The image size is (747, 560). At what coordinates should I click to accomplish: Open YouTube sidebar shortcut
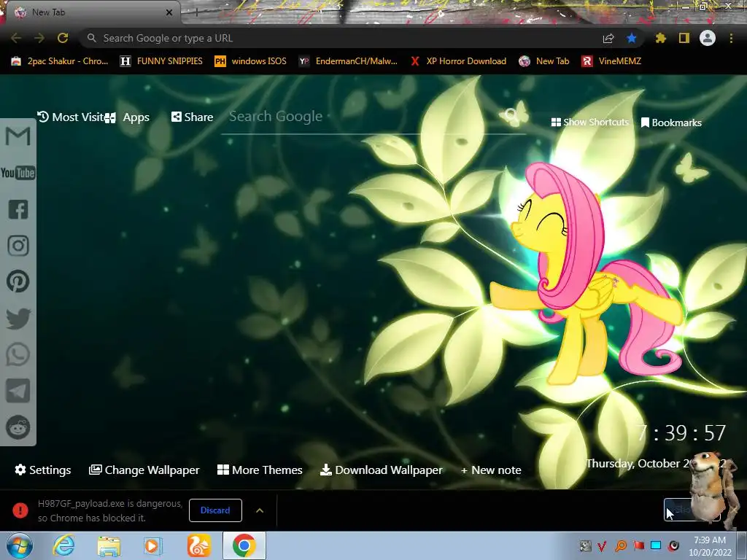(18, 173)
